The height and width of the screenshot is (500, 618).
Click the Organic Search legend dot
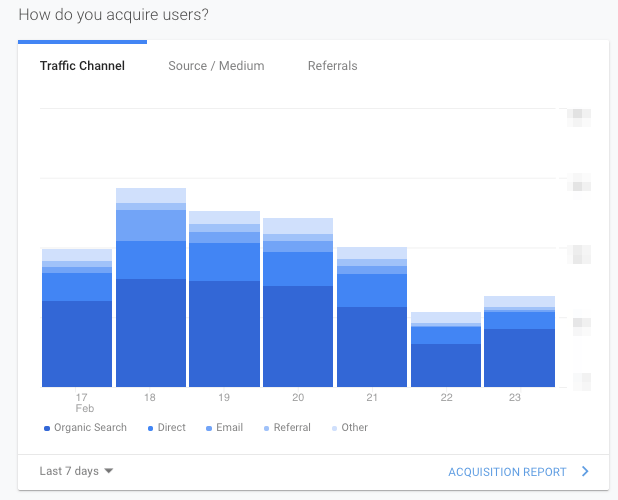point(47,428)
